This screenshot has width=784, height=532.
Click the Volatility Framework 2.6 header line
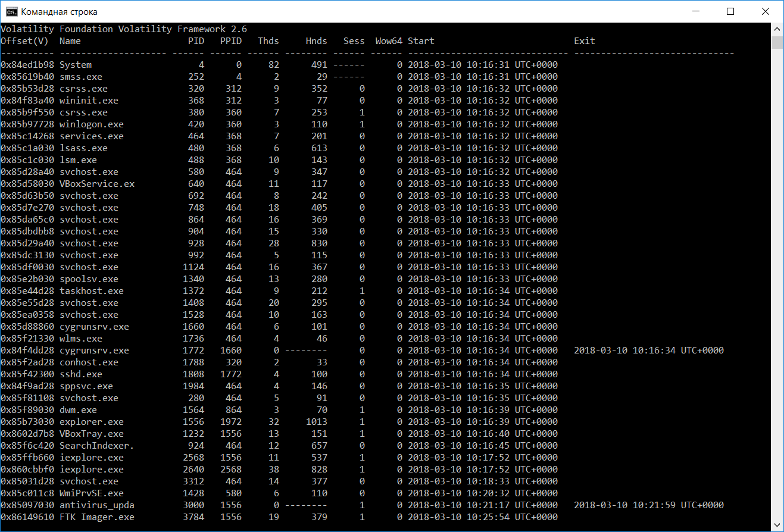[x=124, y=29]
